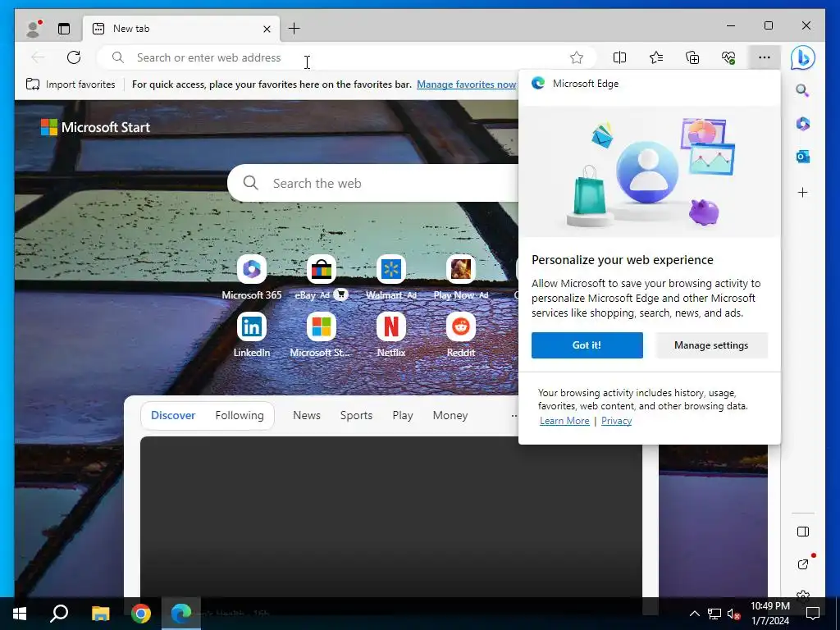840x630 pixels.
Task: Open Microsoft 365 sidebar icon
Action: point(802,124)
